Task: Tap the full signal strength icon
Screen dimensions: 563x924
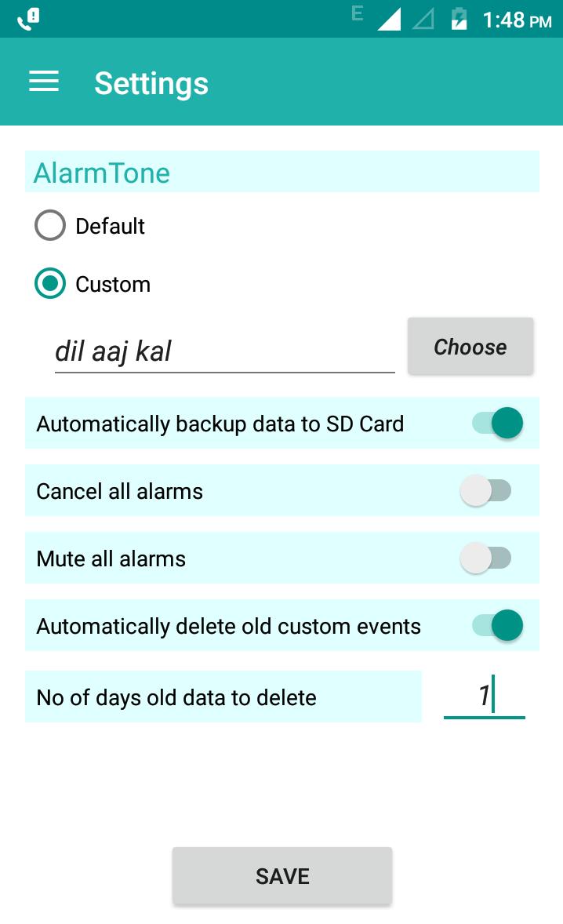Action: point(389,19)
